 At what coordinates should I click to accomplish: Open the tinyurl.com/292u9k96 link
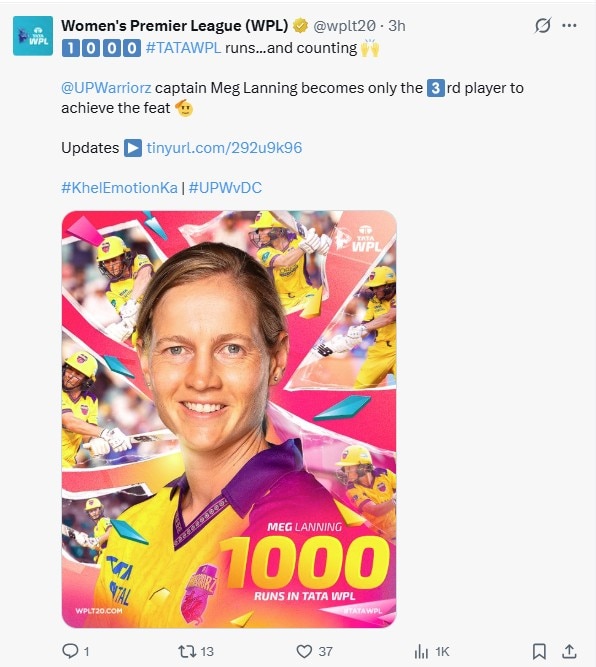click(x=224, y=148)
